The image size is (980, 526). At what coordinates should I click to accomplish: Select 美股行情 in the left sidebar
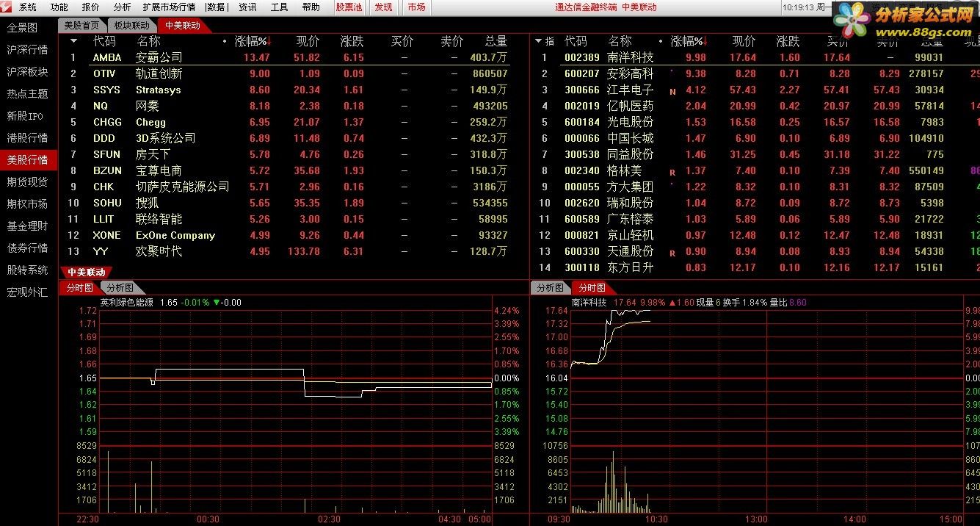tap(27, 160)
